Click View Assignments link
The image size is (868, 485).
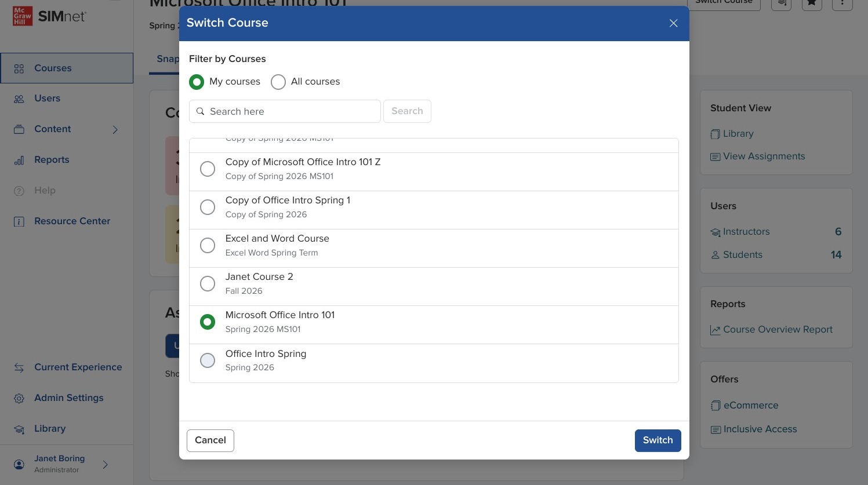(x=764, y=156)
